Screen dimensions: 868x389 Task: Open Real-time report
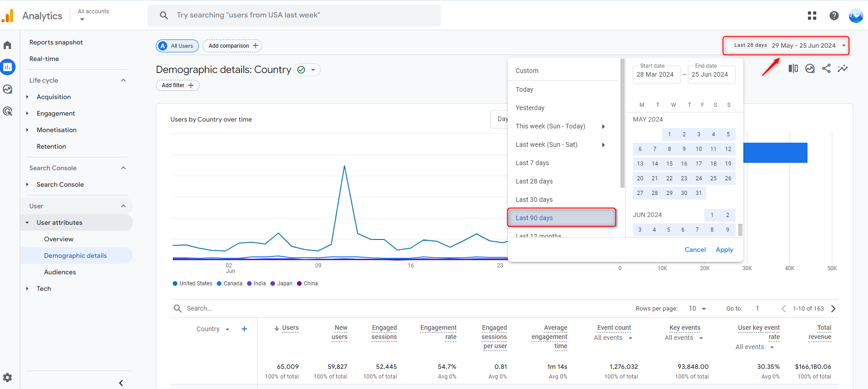(x=44, y=59)
